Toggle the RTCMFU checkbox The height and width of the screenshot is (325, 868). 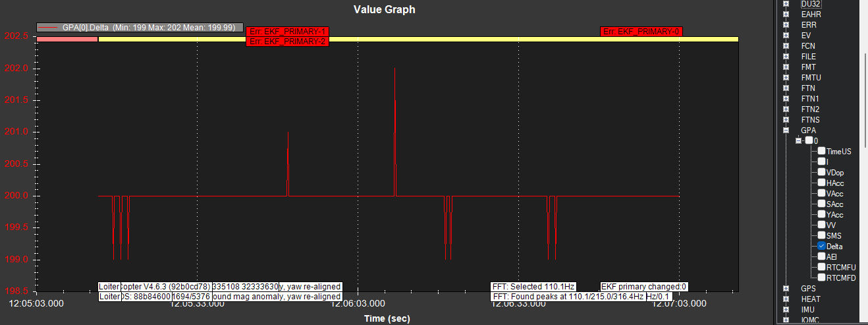pyautogui.click(x=821, y=267)
